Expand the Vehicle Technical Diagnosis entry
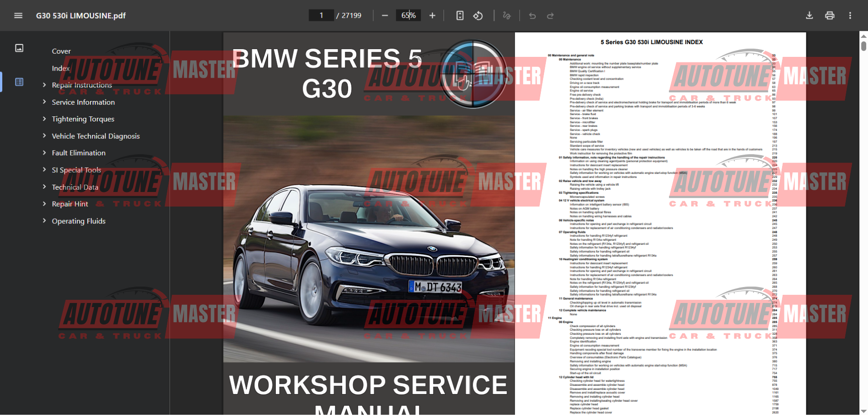868x419 pixels. pos(44,136)
